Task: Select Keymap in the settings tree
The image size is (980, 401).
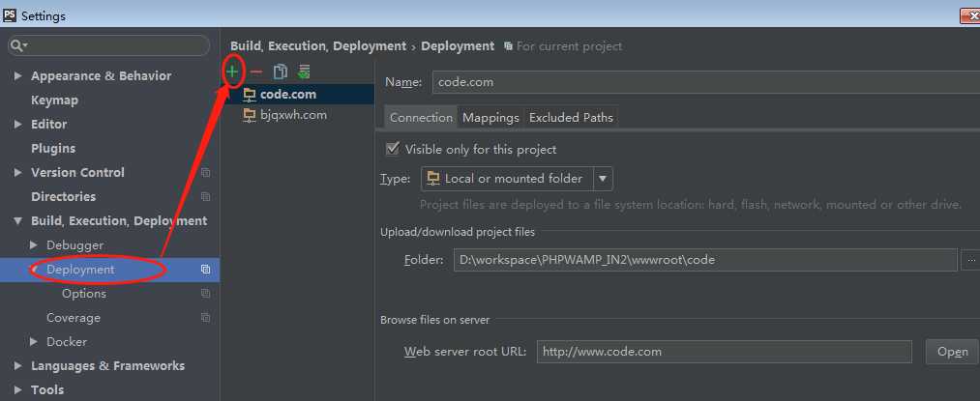Action: coord(54,100)
